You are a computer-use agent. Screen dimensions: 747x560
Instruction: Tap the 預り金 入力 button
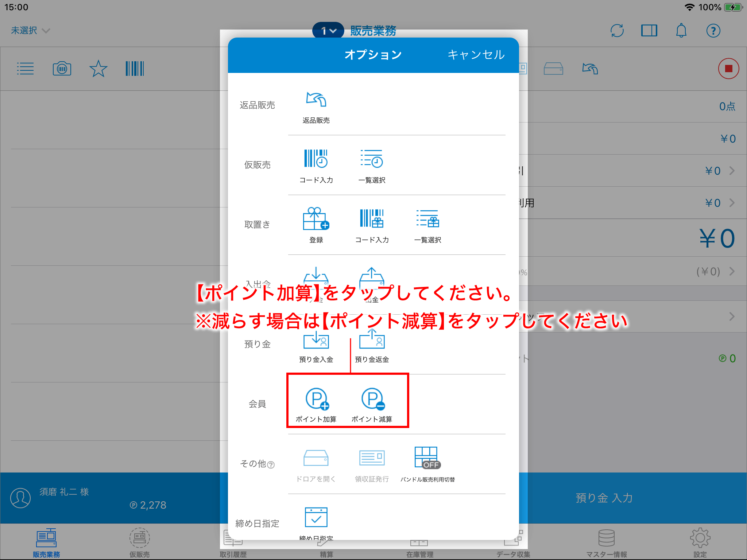[x=604, y=498]
